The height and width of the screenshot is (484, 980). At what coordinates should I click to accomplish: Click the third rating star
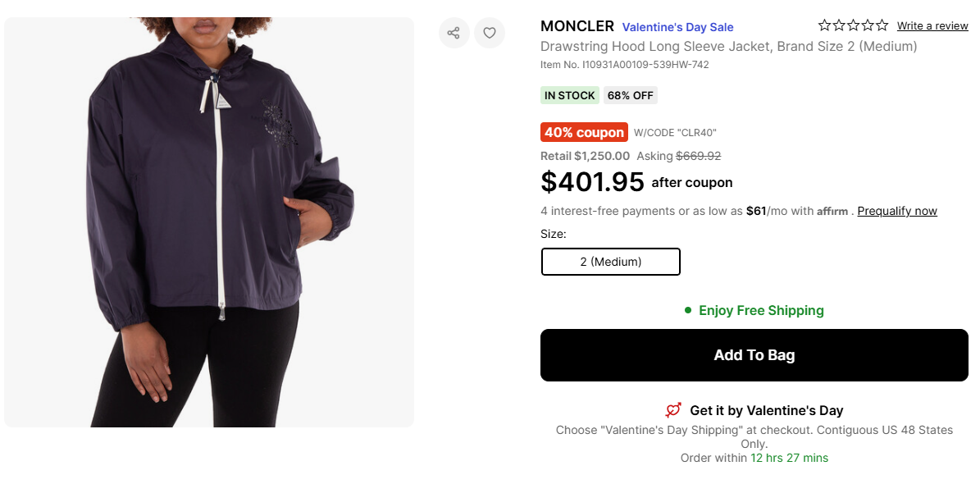pos(853,25)
